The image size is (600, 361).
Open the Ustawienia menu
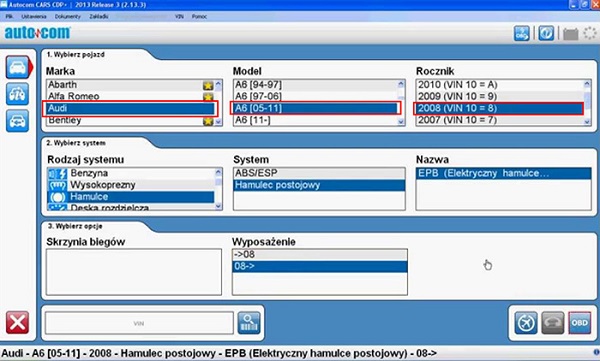34,16
